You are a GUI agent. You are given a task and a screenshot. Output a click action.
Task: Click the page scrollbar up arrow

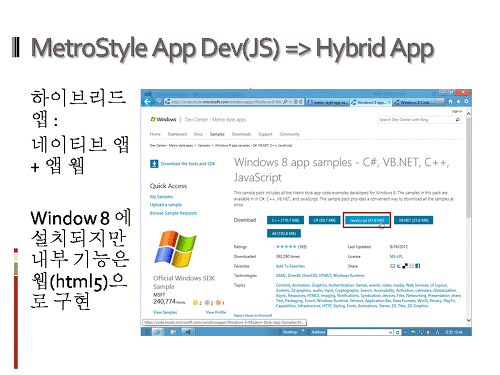468,114
